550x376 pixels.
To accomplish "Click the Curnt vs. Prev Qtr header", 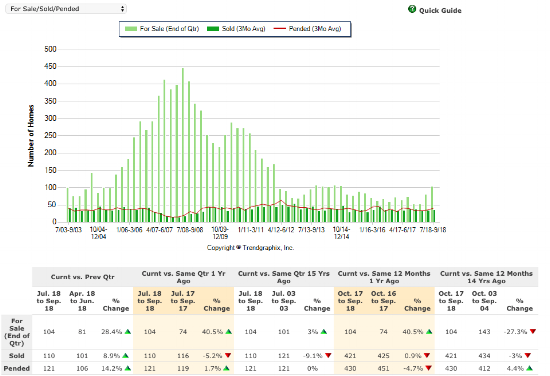I will pos(82,277).
